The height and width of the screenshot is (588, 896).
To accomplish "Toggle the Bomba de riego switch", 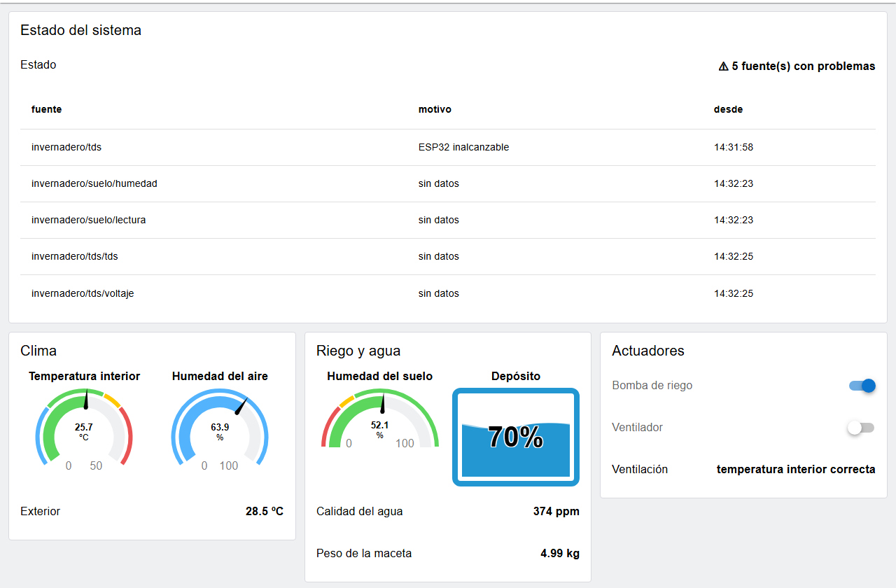I will coord(862,386).
